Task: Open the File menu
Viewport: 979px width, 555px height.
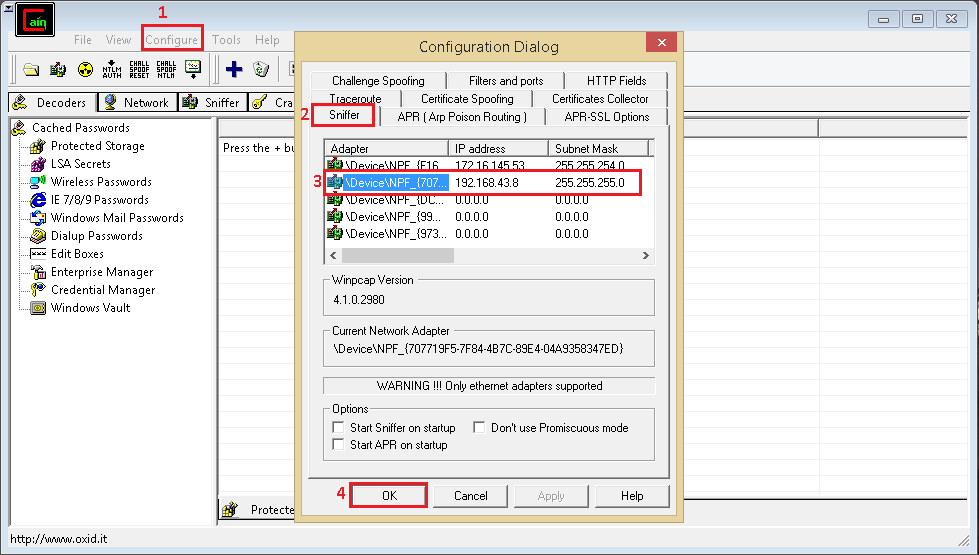Action: [82, 40]
